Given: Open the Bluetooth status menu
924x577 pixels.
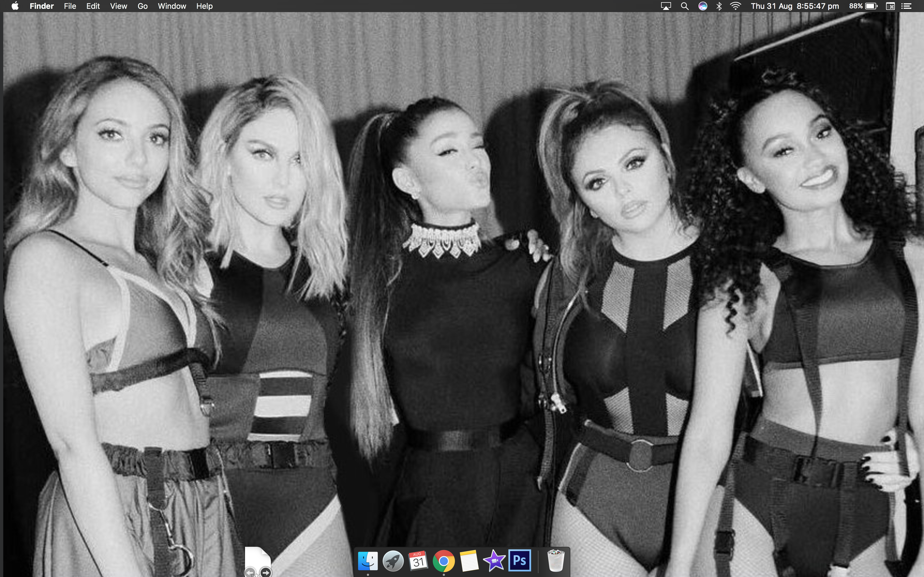Looking at the screenshot, I should click(719, 6).
